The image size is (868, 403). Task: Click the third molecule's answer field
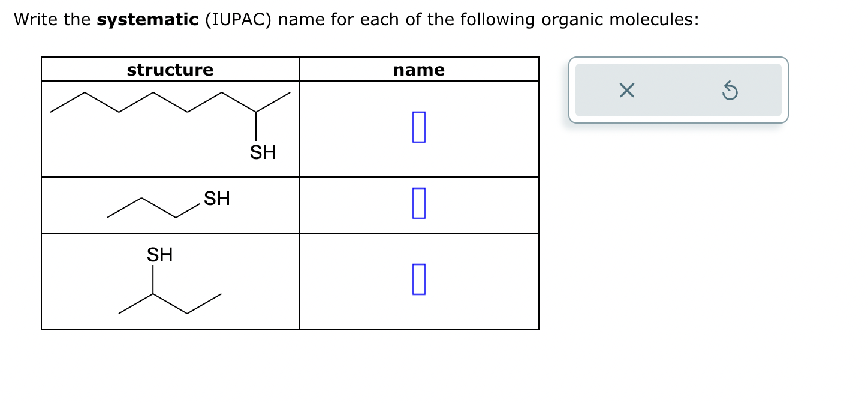click(418, 278)
